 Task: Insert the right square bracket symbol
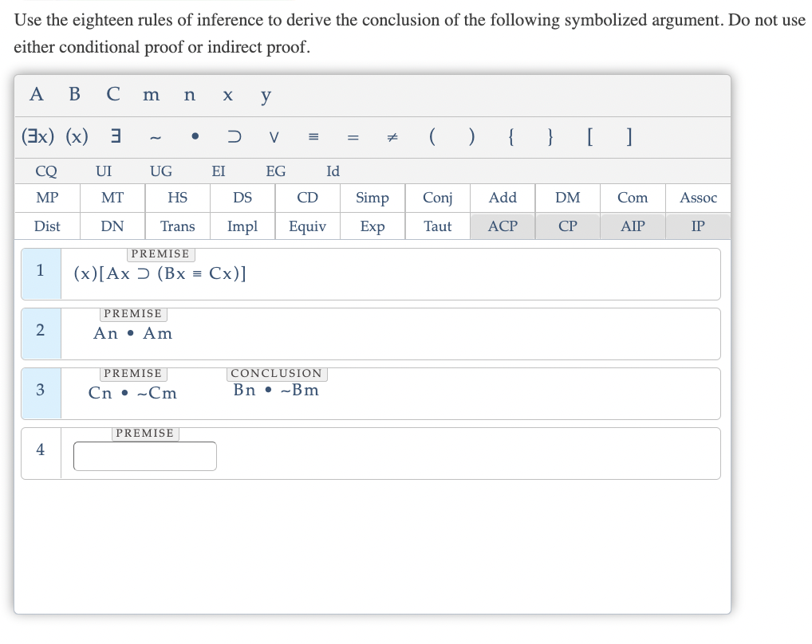(x=628, y=137)
